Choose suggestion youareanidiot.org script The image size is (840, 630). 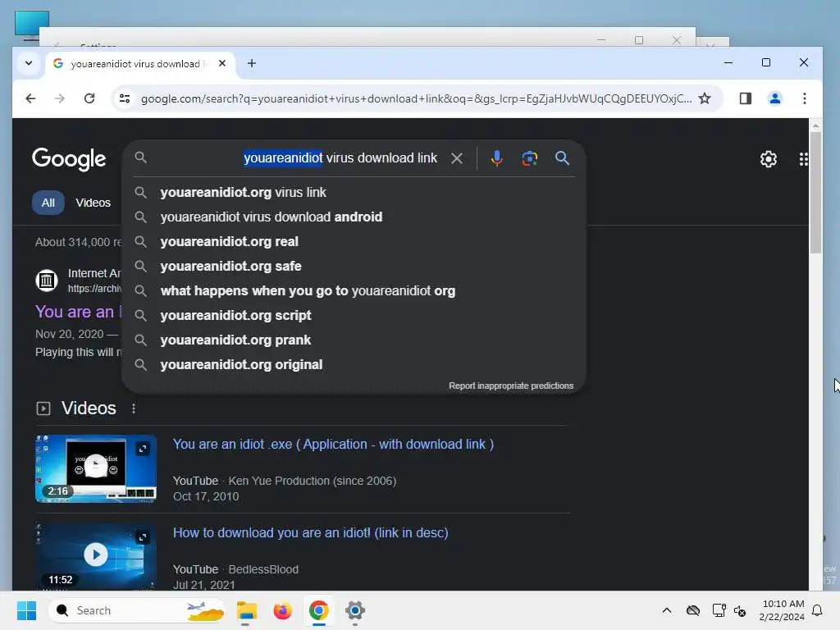[x=354, y=316]
